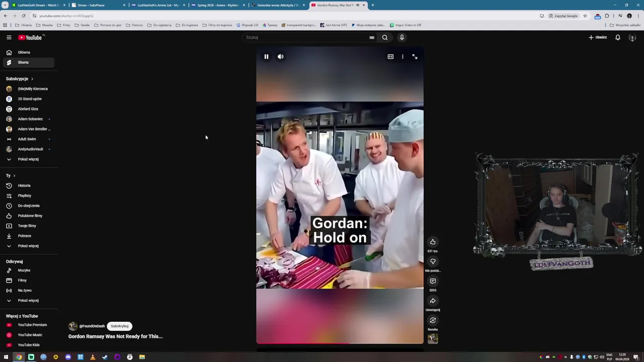
Task: Click the Utwórz create button
Action: coord(598,37)
